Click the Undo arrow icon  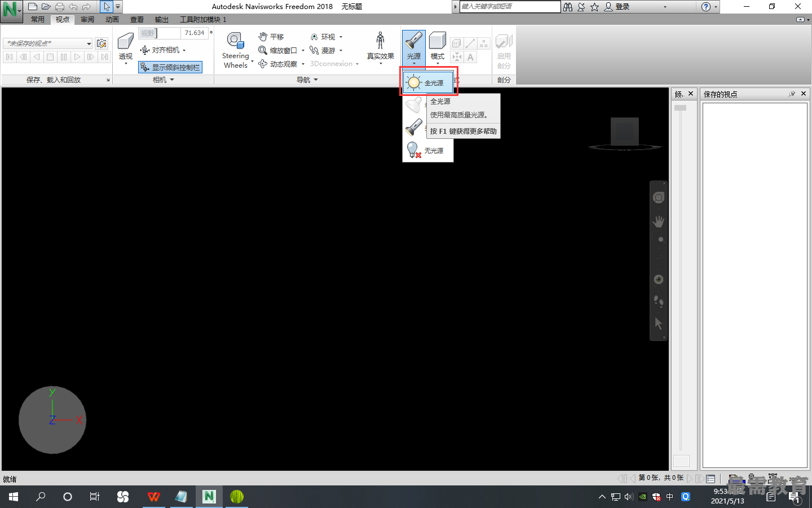pos(73,7)
